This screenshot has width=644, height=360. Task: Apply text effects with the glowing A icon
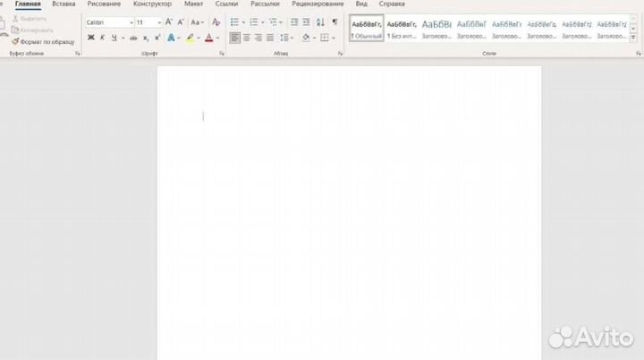tap(171, 38)
